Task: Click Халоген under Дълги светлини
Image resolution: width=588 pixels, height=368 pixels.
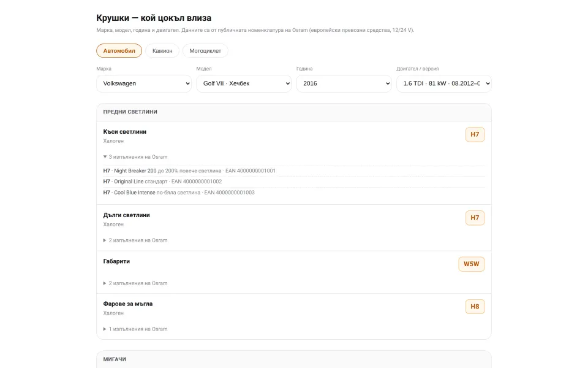Action: [x=113, y=224]
